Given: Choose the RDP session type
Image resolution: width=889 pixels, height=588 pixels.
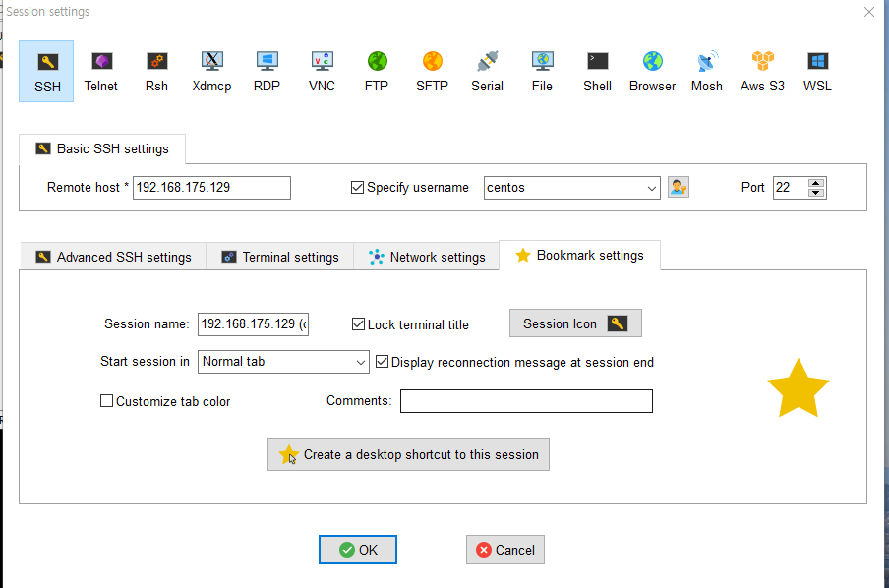Looking at the screenshot, I should tap(267, 72).
